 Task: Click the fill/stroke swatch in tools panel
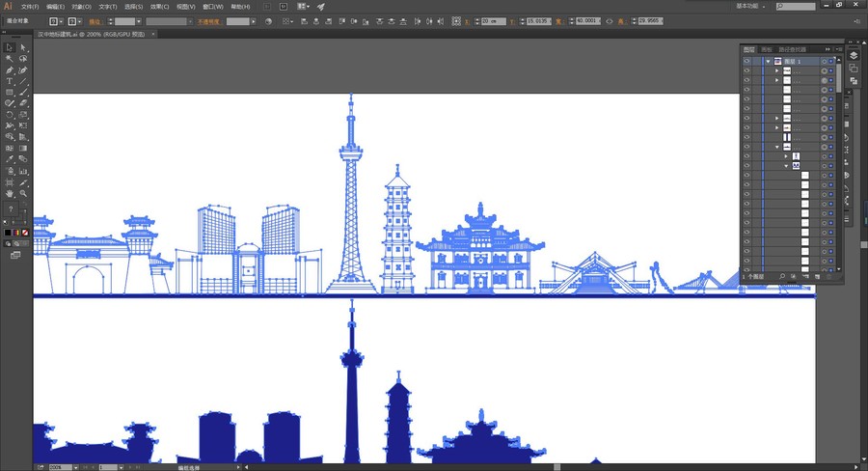[x=11, y=208]
